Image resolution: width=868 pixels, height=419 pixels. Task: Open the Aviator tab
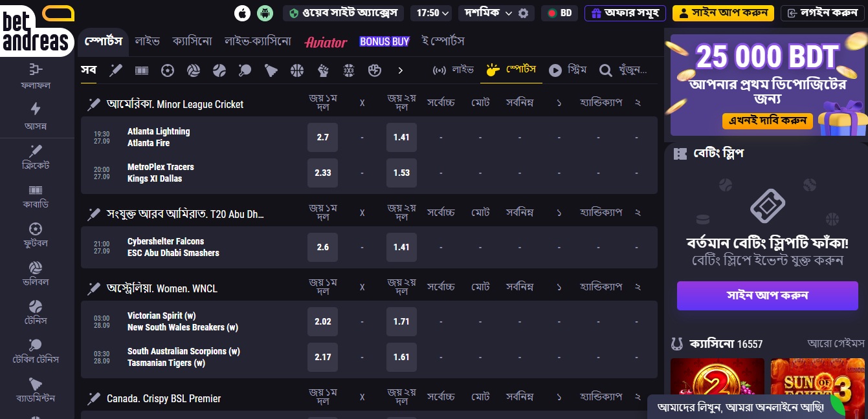pyautogui.click(x=326, y=42)
